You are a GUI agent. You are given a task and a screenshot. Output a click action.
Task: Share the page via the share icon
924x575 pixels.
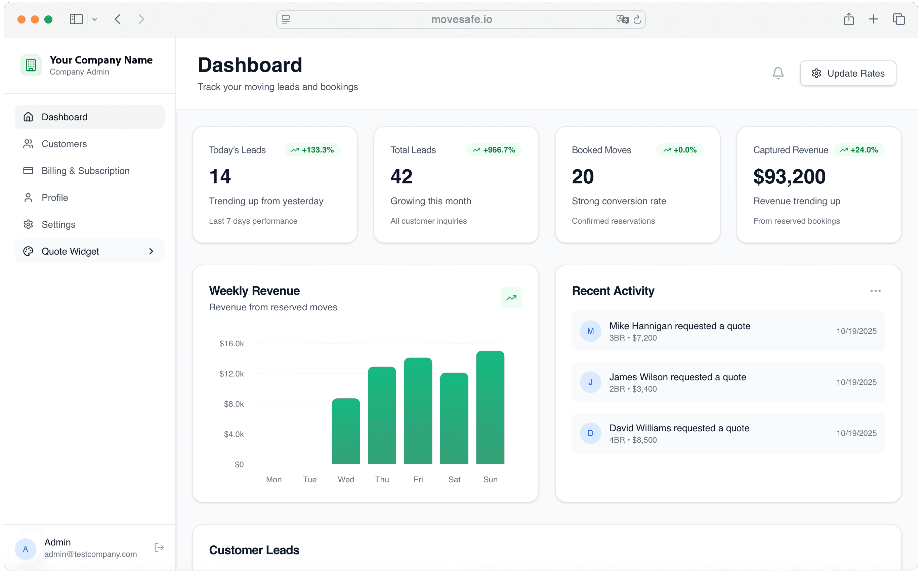(848, 19)
